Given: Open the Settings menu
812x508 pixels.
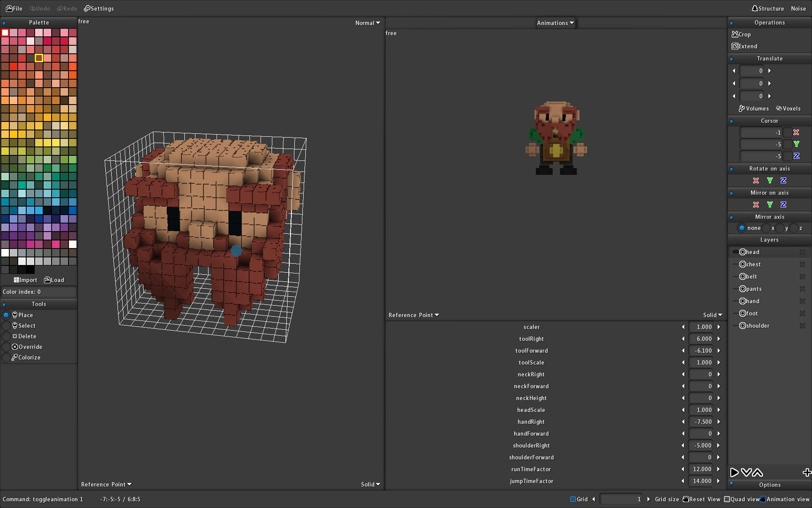Looking at the screenshot, I should [x=99, y=8].
